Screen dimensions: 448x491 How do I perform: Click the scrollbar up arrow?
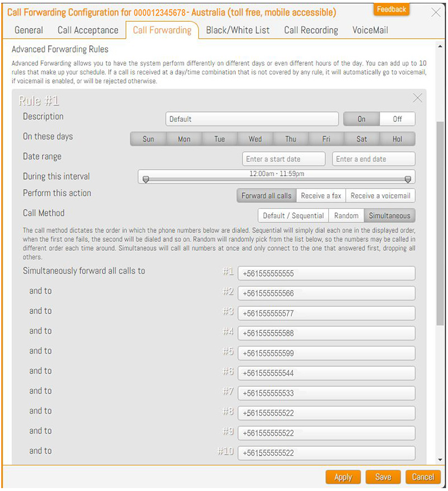[440, 44]
